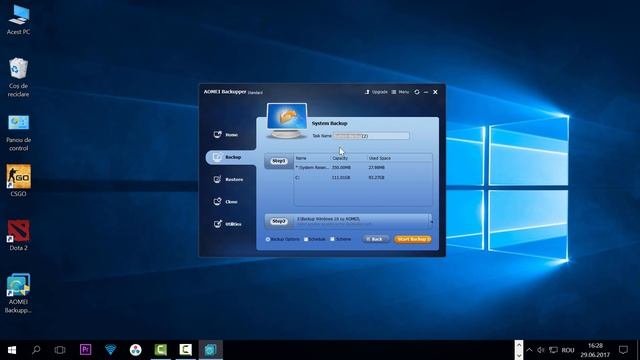Select the AOMEI Backupper desktop shortcut
640x360 pixels.
click(18, 293)
